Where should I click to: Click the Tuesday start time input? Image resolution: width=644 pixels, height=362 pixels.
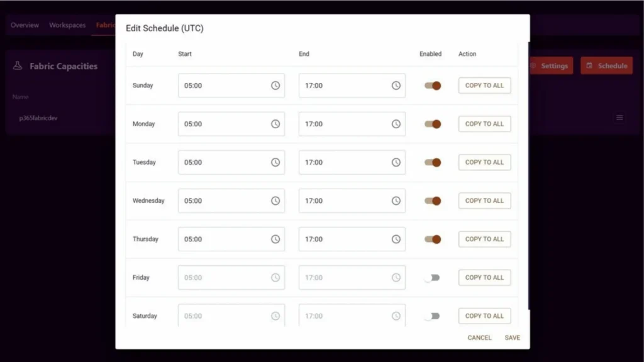coord(223,162)
